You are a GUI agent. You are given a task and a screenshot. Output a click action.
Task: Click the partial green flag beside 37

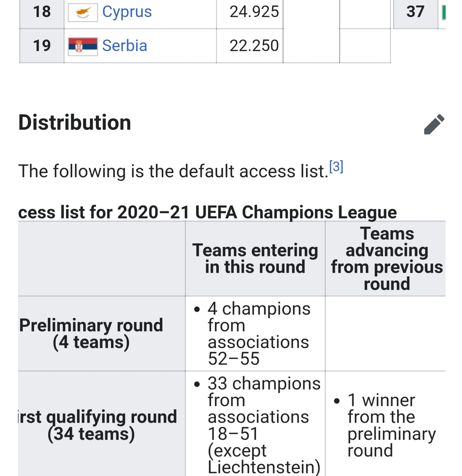444,13
